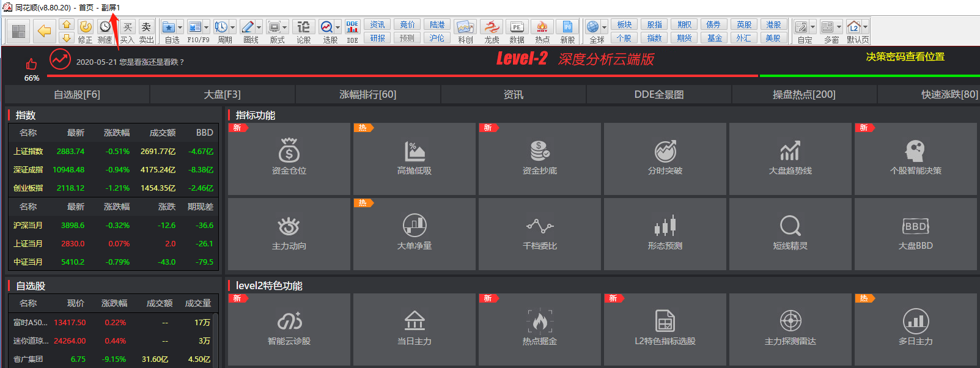Click the thumbs-up bullish vote icon
This screenshot has height=368, width=980.
pos(32,64)
